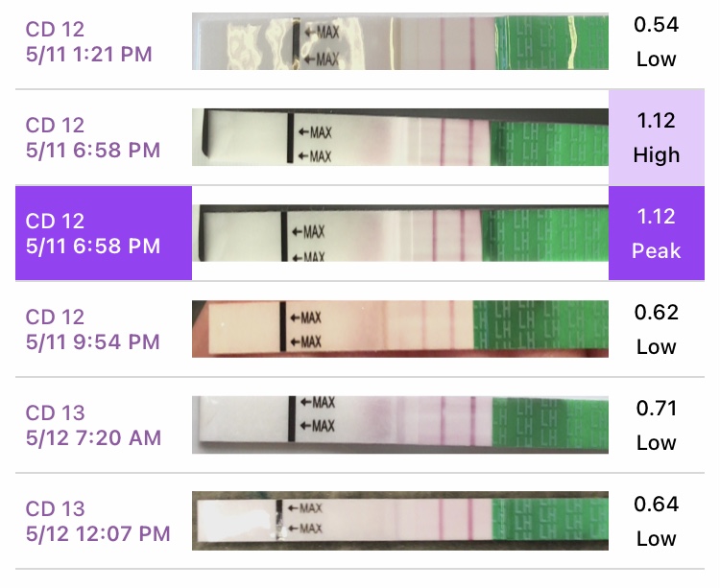Open the test strip photo taken at 7:20 AM
The height and width of the screenshot is (588, 720).
[400, 425]
